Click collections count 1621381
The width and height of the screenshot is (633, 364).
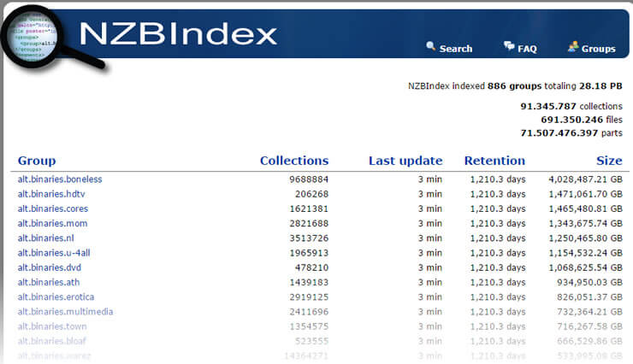pyautogui.click(x=309, y=208)
